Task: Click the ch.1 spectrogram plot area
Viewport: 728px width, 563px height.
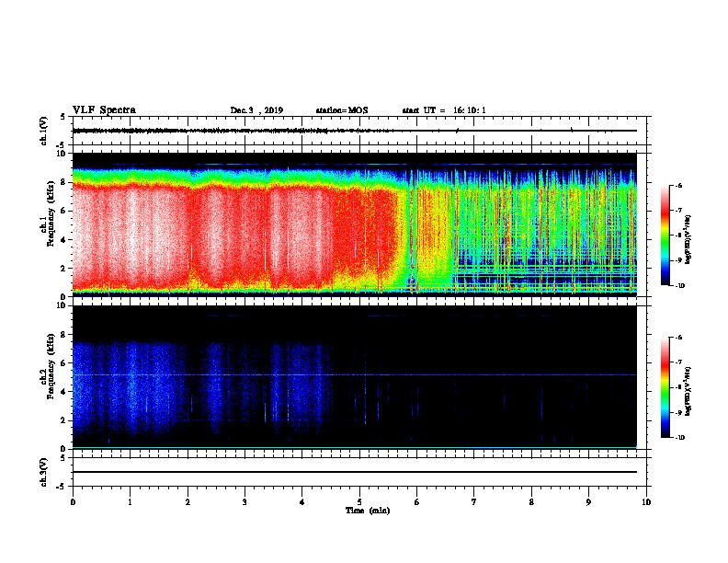Action: point(355,224)
